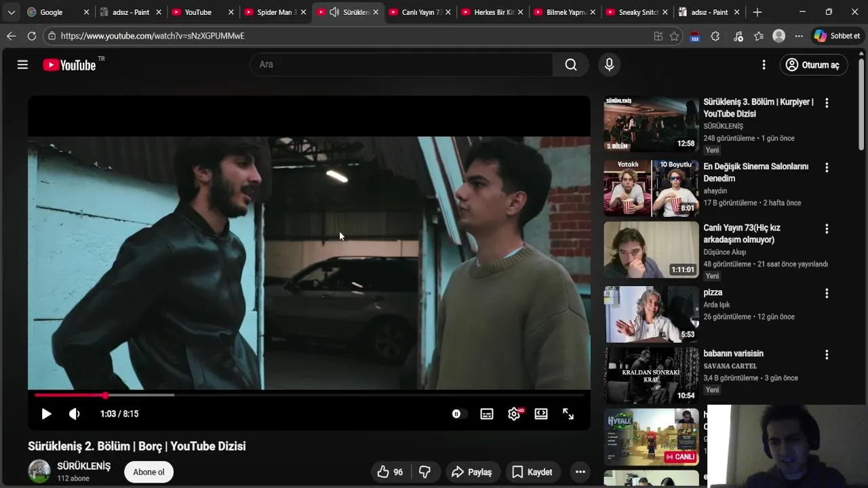
Task: Open the SÜRÜKLENİŞ channel name link
Action: pos(84,466)
